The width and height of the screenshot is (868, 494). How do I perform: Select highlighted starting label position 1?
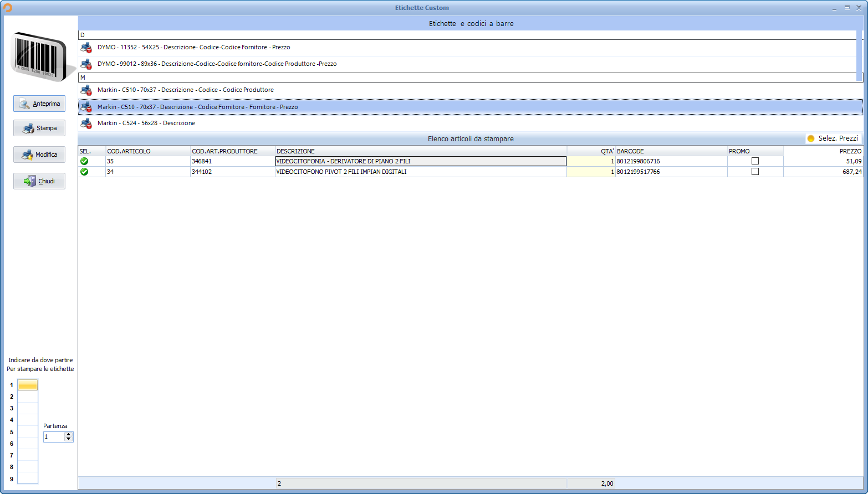coord(28,385)
